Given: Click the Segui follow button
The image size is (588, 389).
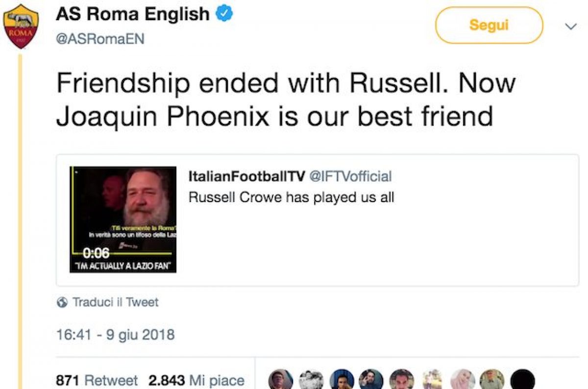Looking at the screenshot, I should (x=489, y=25).
